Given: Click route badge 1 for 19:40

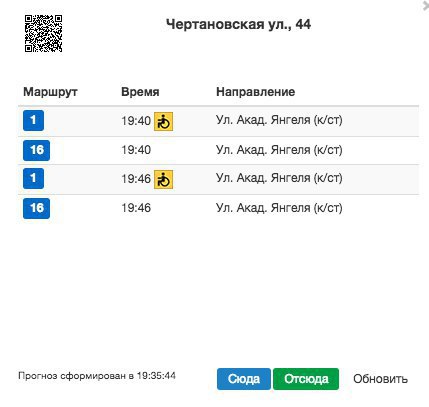Looking at the screenshot, I should (x=33, y=120).
